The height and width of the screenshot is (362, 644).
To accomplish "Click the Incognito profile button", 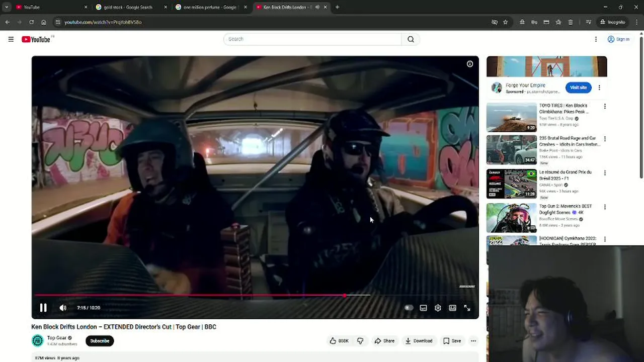I will 612,22.
